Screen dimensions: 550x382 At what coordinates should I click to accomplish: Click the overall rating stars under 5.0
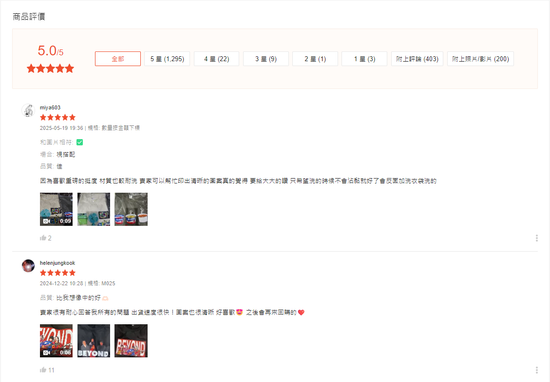click(x=51, y=68)
